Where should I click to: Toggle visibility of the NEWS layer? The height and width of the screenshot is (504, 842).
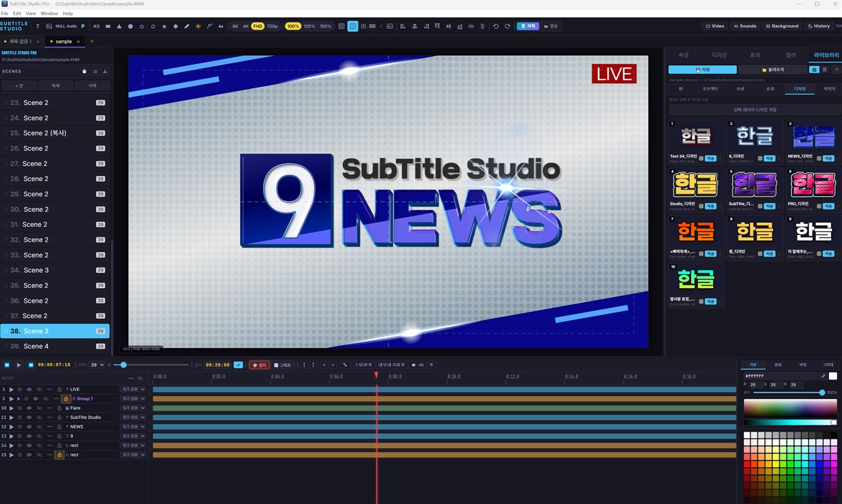[x=29, y=427]
